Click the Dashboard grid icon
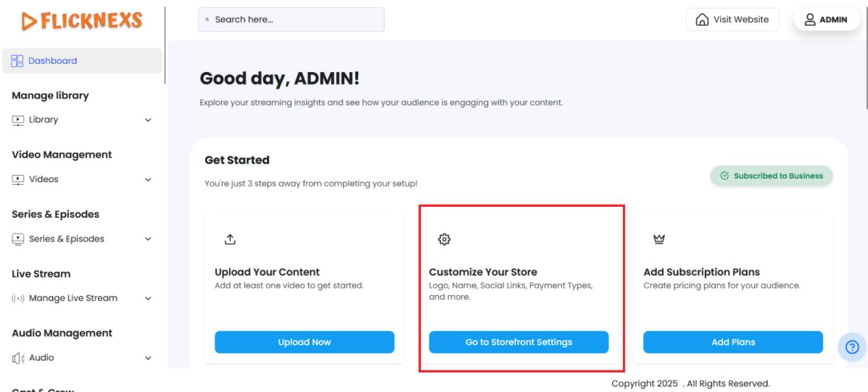Viewport: 868px width, 392px height. [18, 61]
